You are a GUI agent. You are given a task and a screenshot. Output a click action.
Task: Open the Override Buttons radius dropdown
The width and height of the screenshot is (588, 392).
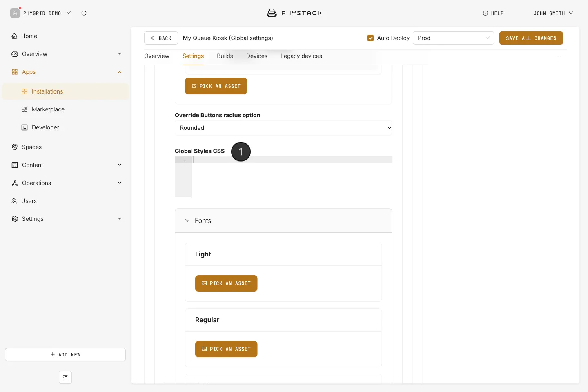tap(283, 128)
